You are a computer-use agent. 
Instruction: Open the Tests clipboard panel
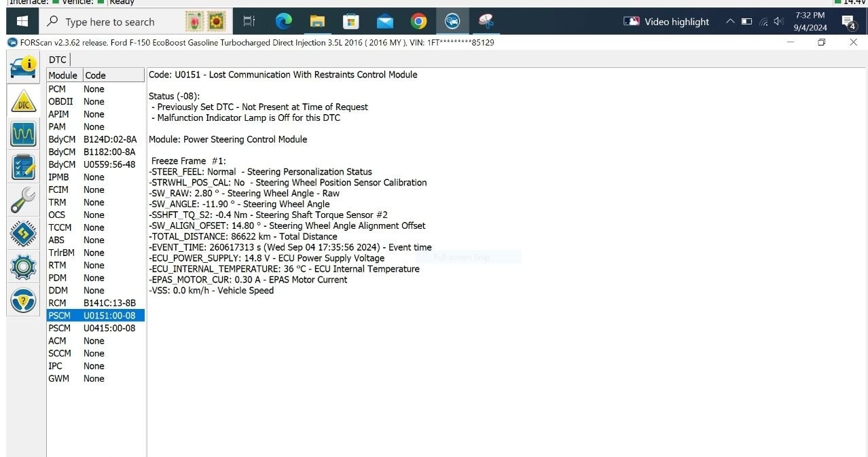tap(22, 167)
